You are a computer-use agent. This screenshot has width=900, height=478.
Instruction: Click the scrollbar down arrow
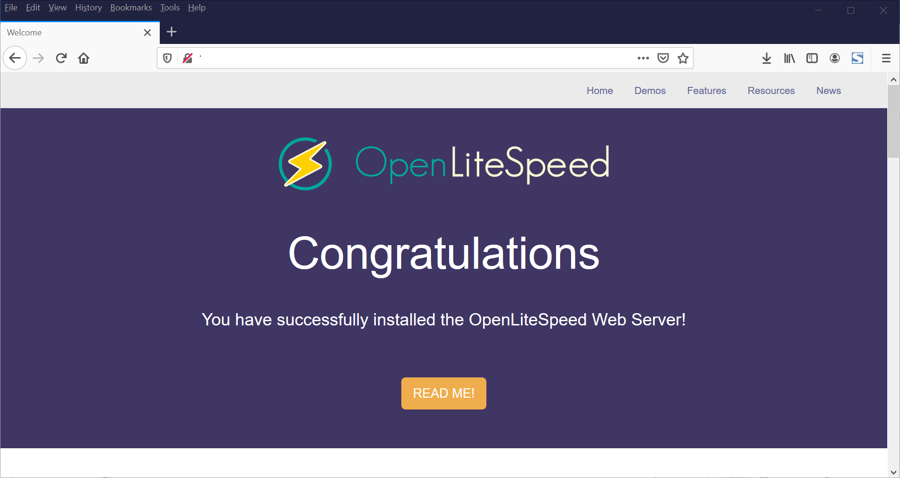(894, 472)
